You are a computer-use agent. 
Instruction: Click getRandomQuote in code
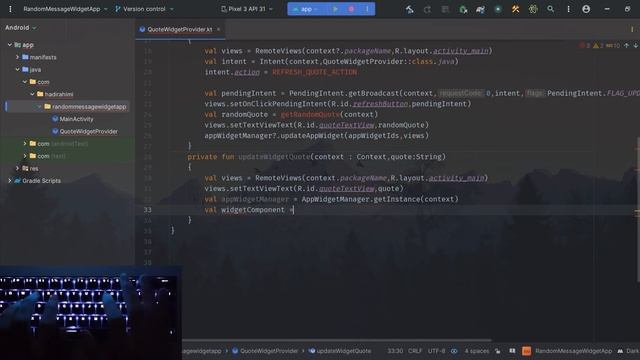coord(310,114)
